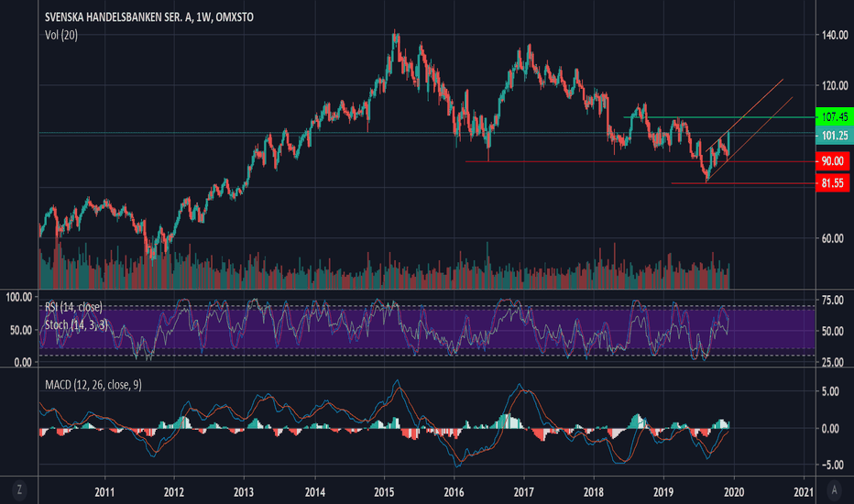Click the 2020 label on time axis
This screenshot has height=504, width=854.
734,492
